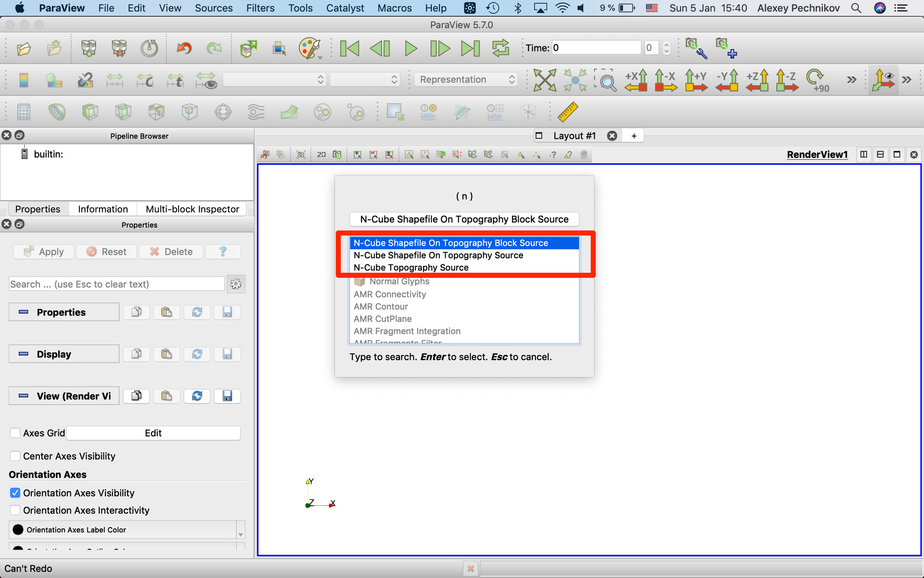Open the empty component dropdown next to Representation
This screenshot has width=924, height=578.
(x=365, y=79)
